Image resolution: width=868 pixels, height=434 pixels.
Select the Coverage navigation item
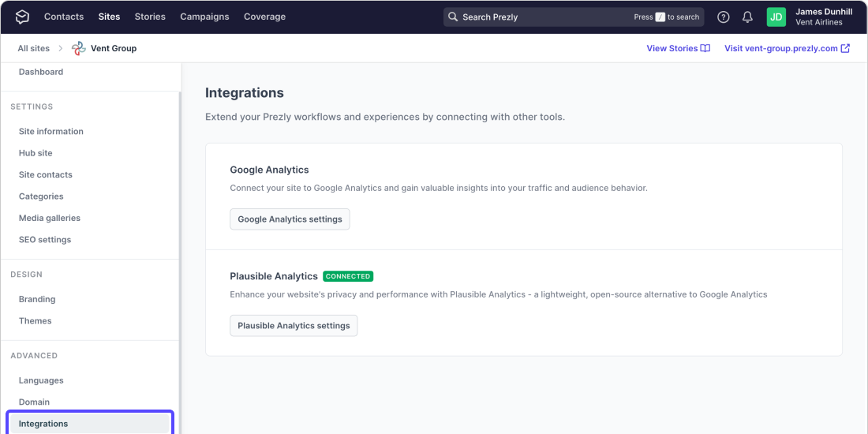point(265,16)
